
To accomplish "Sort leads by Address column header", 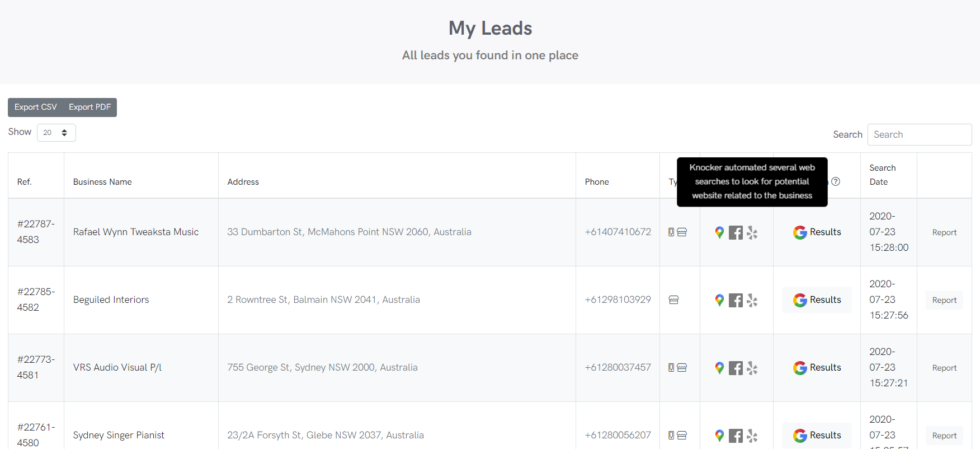I will (x=243, y=182).
